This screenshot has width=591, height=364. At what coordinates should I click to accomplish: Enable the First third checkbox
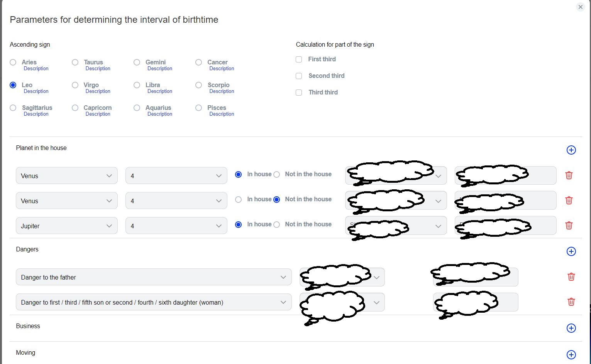click(299, 59)
